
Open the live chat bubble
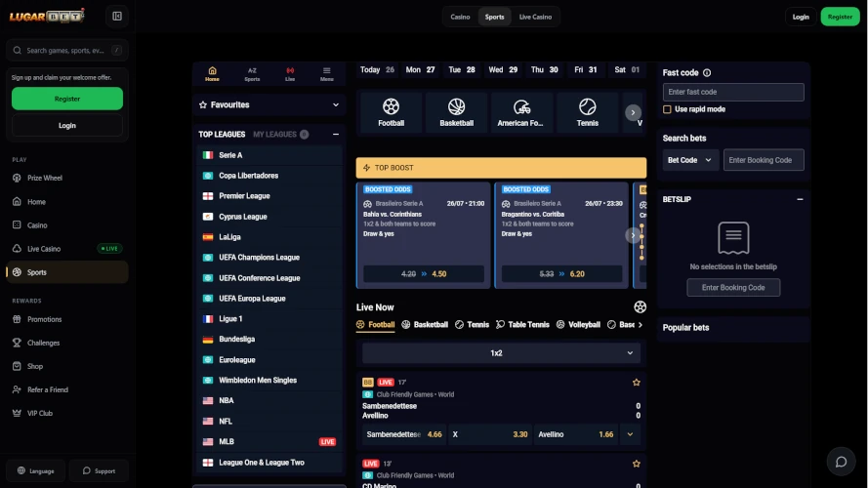(841, 462)
